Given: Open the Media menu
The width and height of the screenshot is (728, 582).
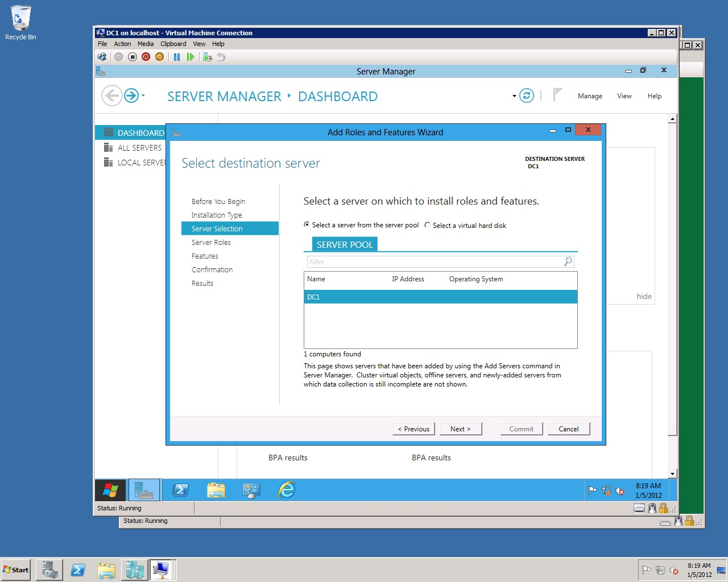Looking at the screenshot, I should click(146, 44).
